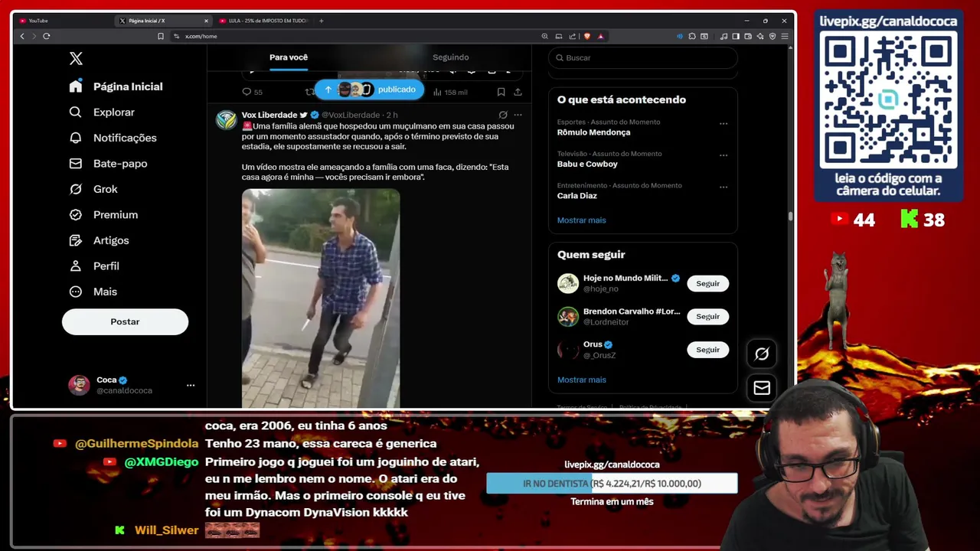Open a new browser tab
This screenshot has width=980, height=551.
click(321, 21)
